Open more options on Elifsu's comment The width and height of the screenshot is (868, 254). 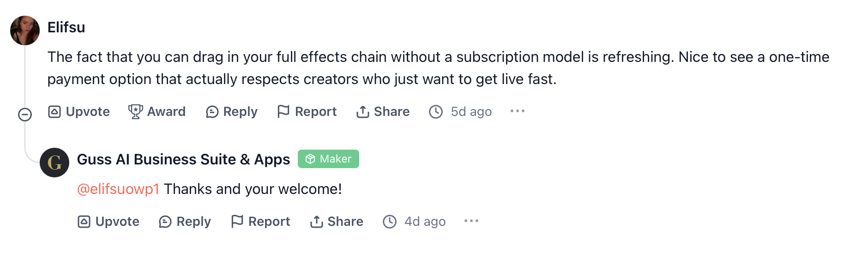click(x=518, y=111)
